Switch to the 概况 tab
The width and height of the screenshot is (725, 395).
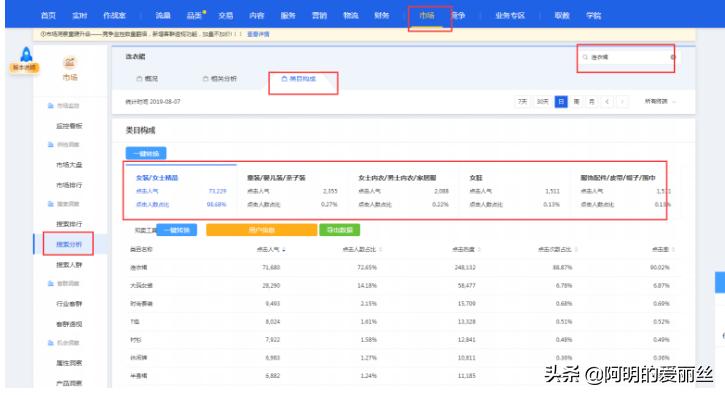[x=147, y=79]
